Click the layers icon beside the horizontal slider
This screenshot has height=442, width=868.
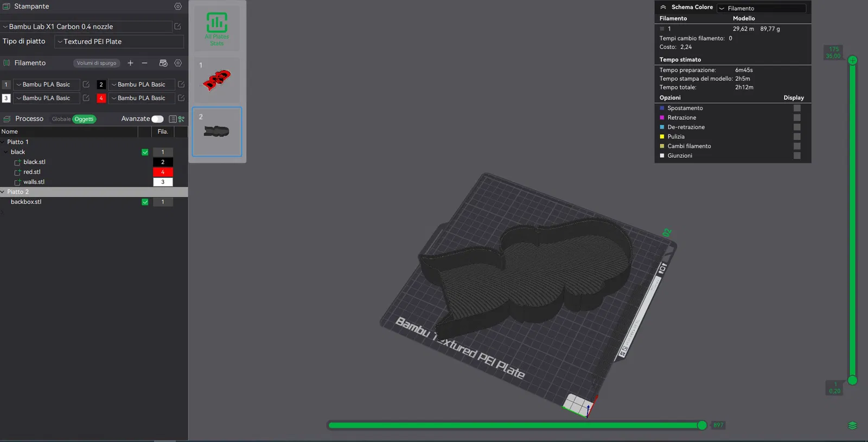(852, 425)
